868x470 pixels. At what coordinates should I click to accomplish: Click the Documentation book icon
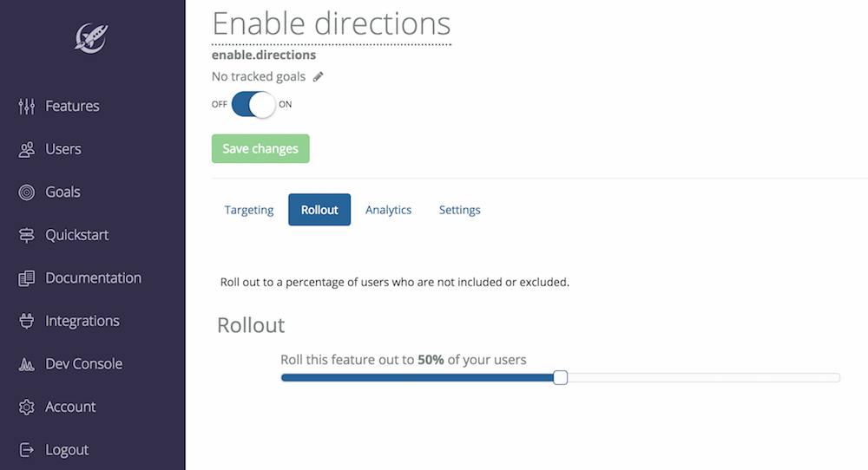(x=26, y=278)
